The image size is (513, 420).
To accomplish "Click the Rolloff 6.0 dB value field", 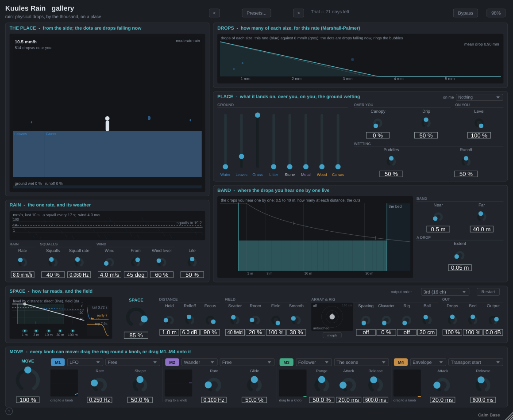I will tap(190, 332).
